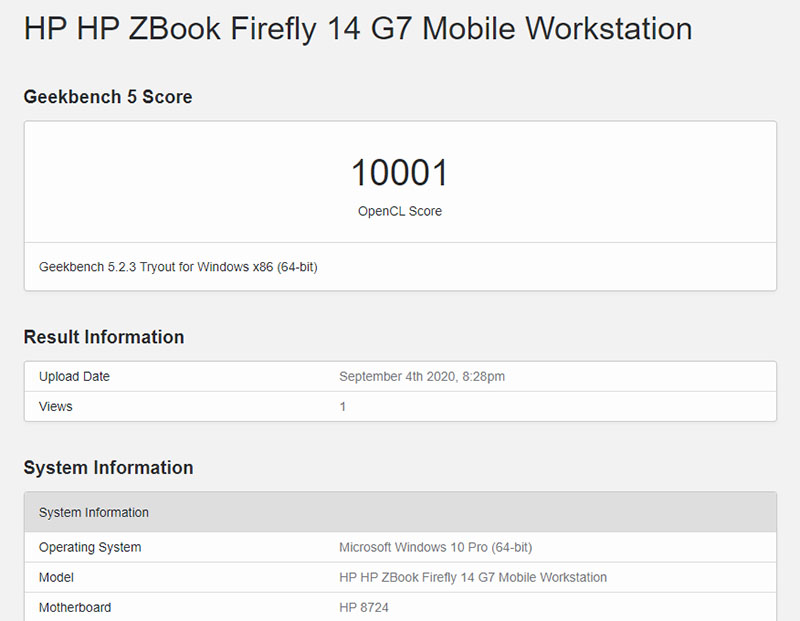
Task: Click the Model row label
Action: pyautogui.click(x=56, y=578)
